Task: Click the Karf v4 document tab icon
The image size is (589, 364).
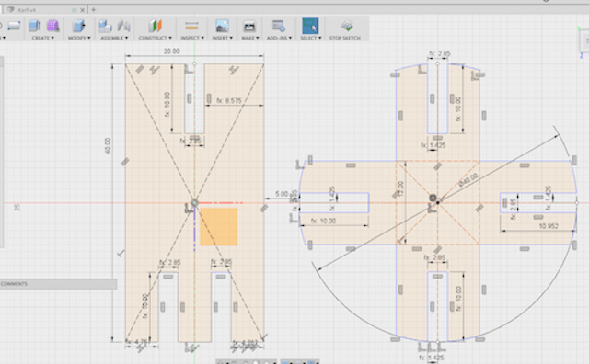Action: (11, 9)
